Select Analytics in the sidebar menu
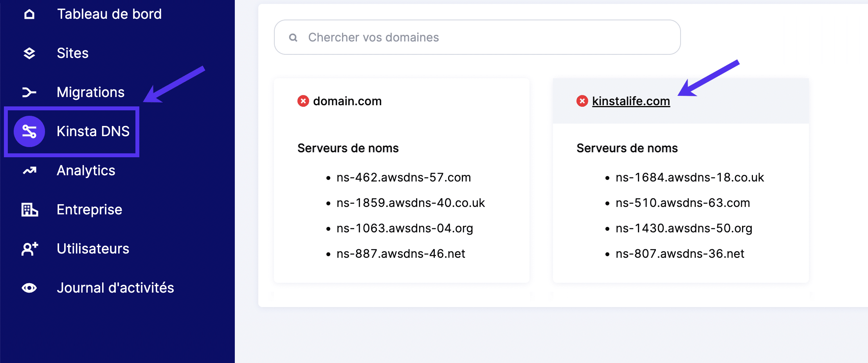This screenshot has width=868, height=363. click(x=86, y=171)
